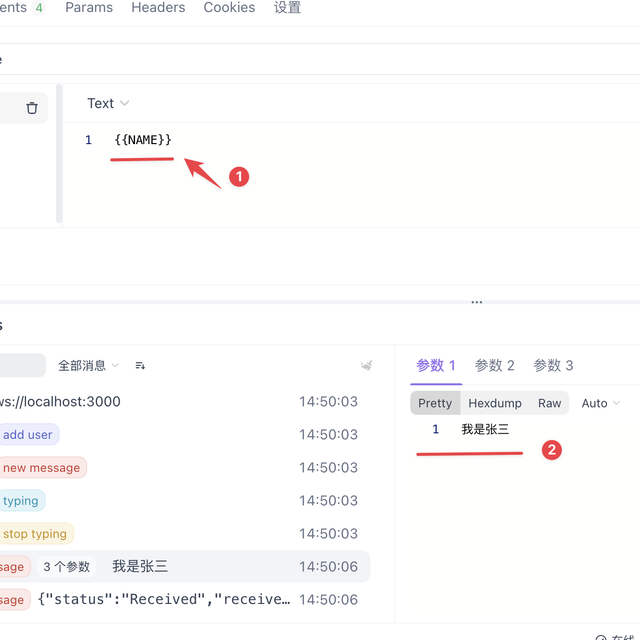
Task: Click the message sort order icon
Action: tap(140, 365)
